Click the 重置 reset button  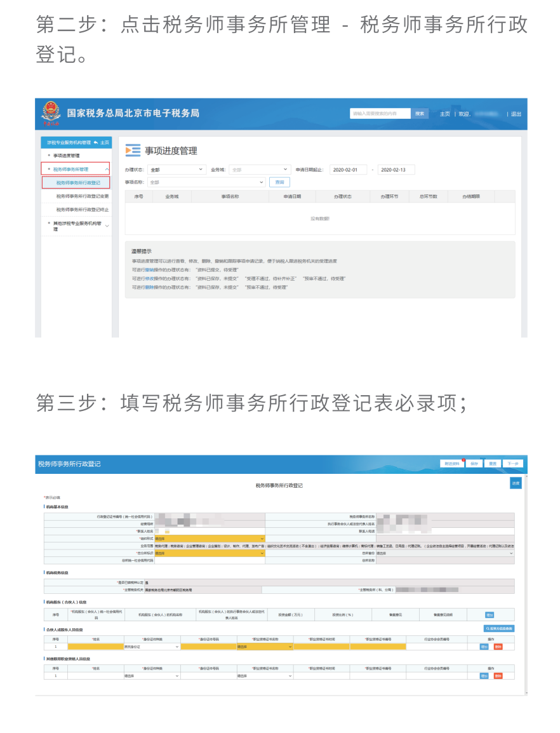click(493, 464)
